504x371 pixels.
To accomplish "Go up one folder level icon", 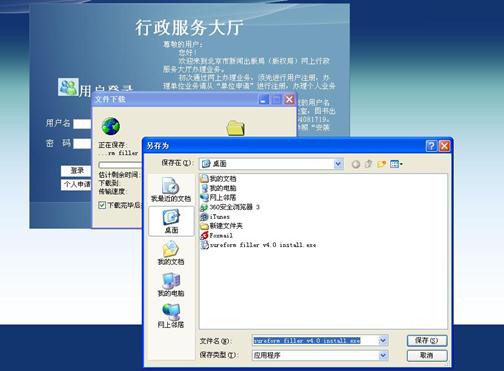I will click(368, 164).
